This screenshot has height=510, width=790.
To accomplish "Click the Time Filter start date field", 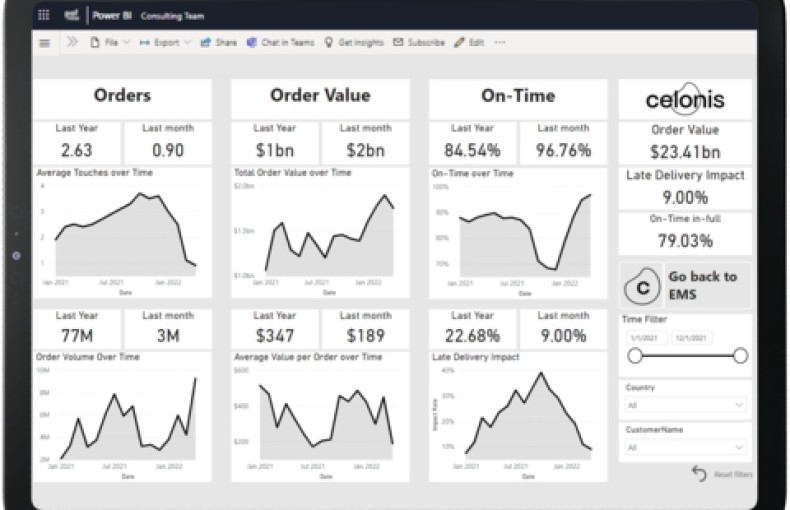I will (x=646, y=338).
